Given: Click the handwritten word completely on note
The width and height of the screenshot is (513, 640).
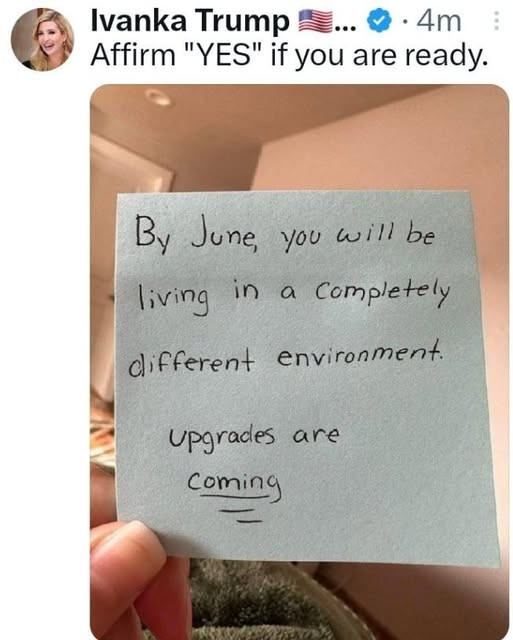Looking at the screenshot, I should [x=382, y=291].
